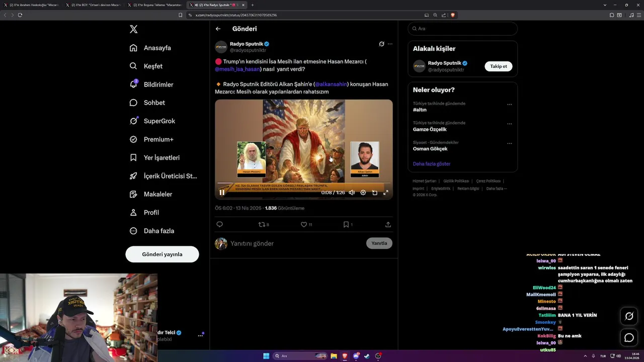The height and width of the screenshot is (362, 644).
Task: Open video settings gear
Action: pyautogui.click(x=363, y=193)
